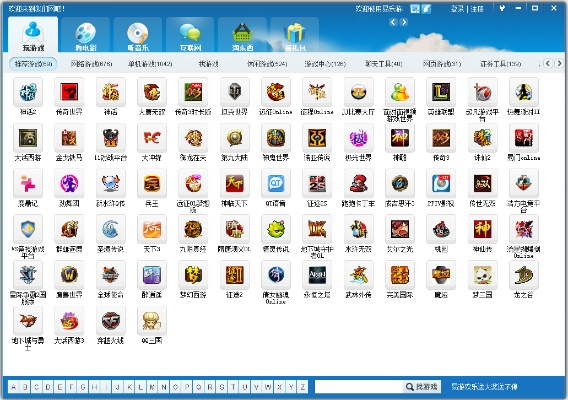
Task: Open the QQ三国 game icon
Action: (152, 321)
